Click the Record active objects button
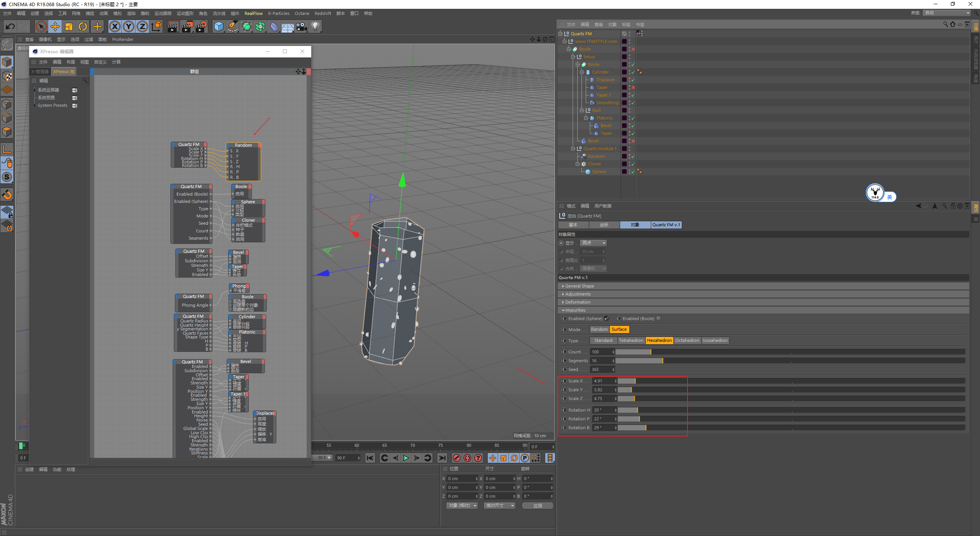Image resolution: width=980 pixels, height=536 pixels. point(456,458)
